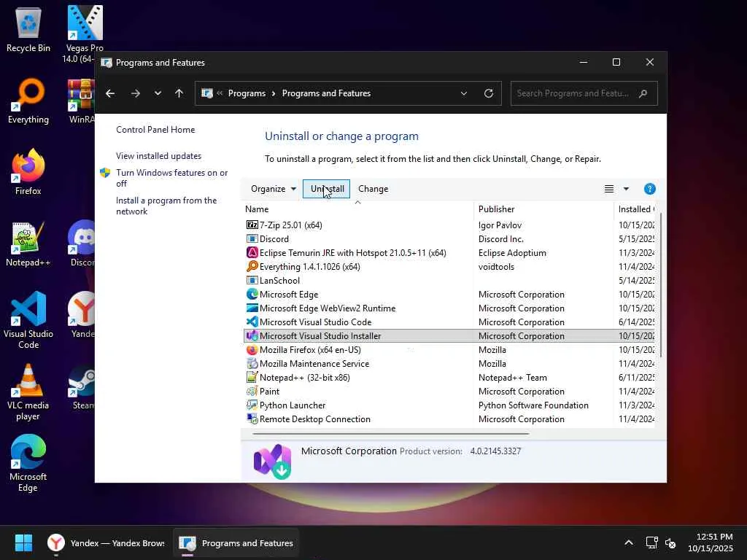Sort by the Name column header
Screen dimensions: 747x560
pos(357,209)
